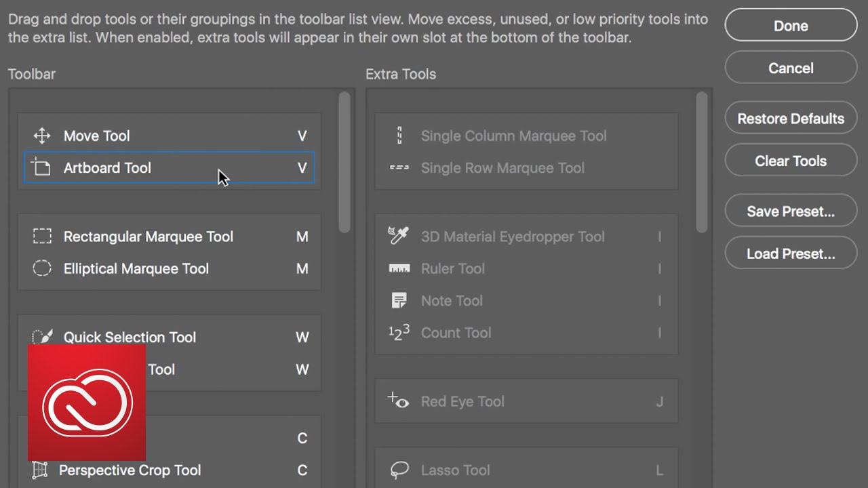868x488 pixels.
Task: Select the Artboard Tool icon
Action: [42, 167]
